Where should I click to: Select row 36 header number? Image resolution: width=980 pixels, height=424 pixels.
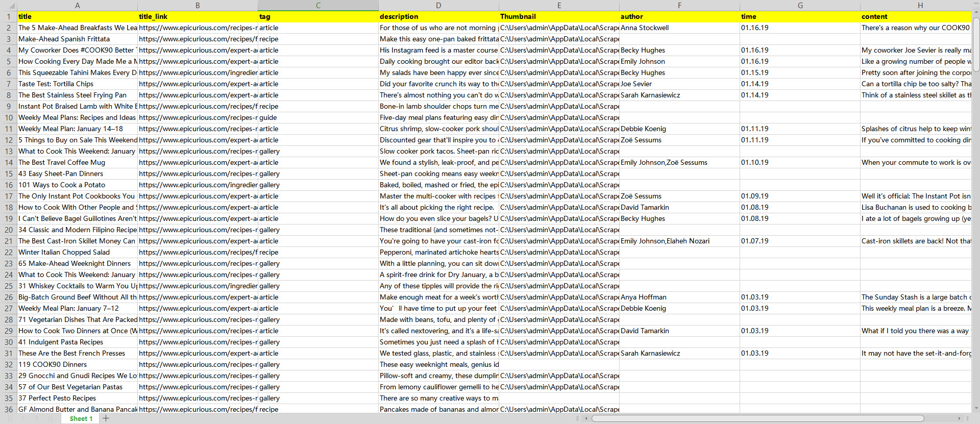[8, 409]
